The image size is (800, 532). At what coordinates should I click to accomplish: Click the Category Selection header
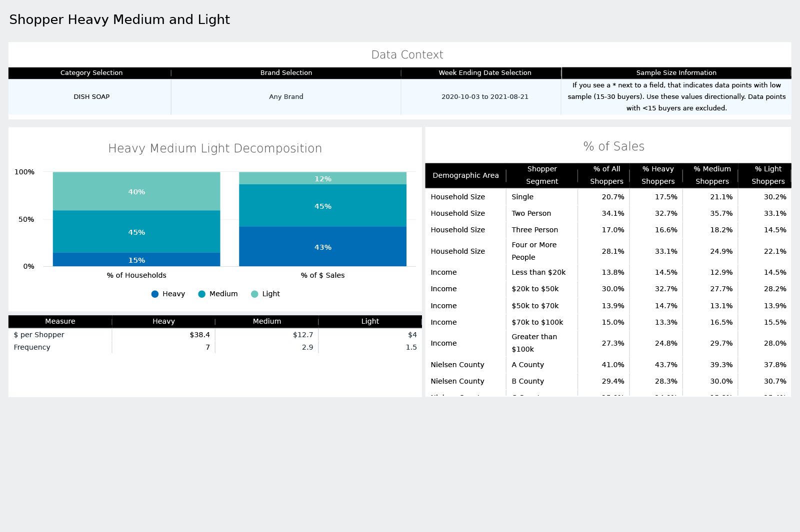click(91, 73)
